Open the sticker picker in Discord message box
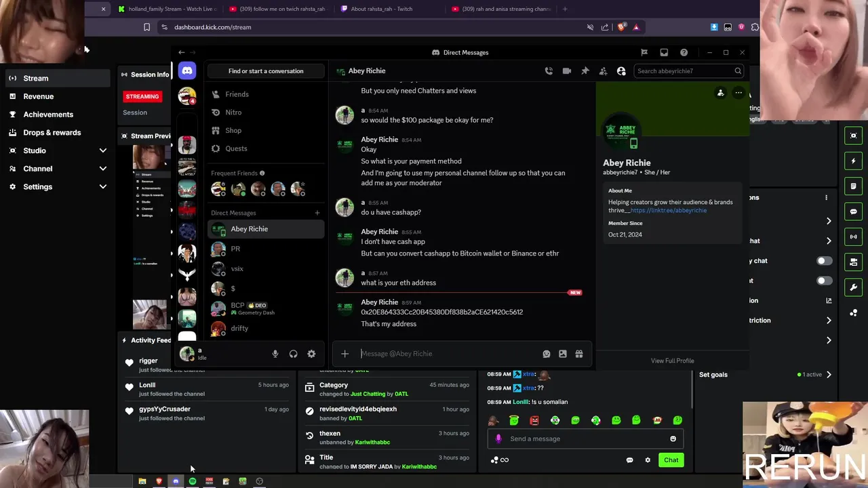The image size is (868, 488). coord(563,354)
